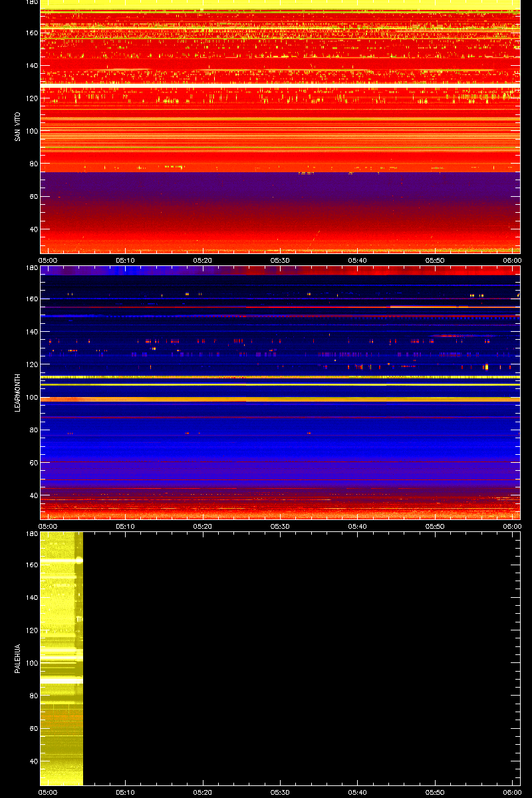Click 05:20 under the Palehua panel
Screen dimensions: 532x798
203,792
